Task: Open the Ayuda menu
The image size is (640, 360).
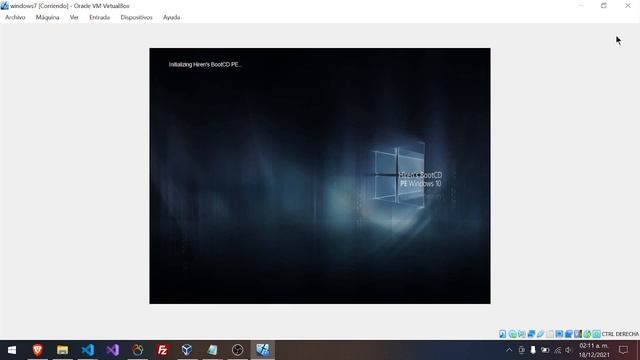Action: click(171, 17)
